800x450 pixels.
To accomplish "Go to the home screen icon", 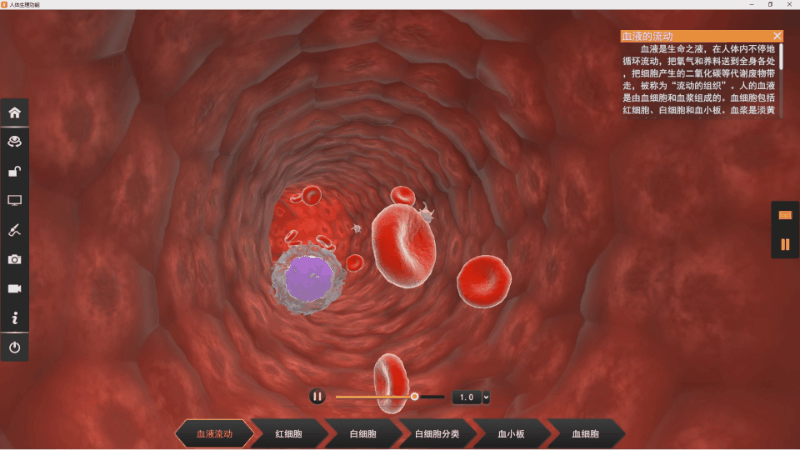I will (14, 112).
